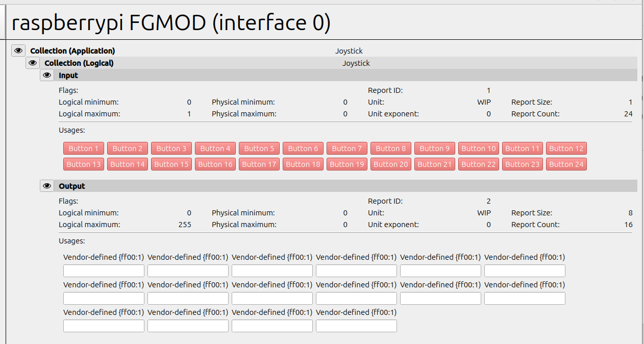
Task: Click the Button 21 usage indicator
Action: (435, 164)
